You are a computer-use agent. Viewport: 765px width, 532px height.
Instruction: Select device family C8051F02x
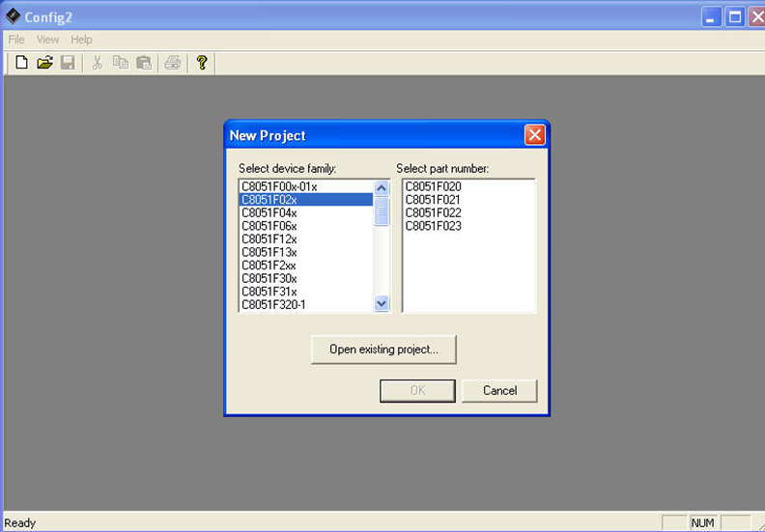pos(306,200)
